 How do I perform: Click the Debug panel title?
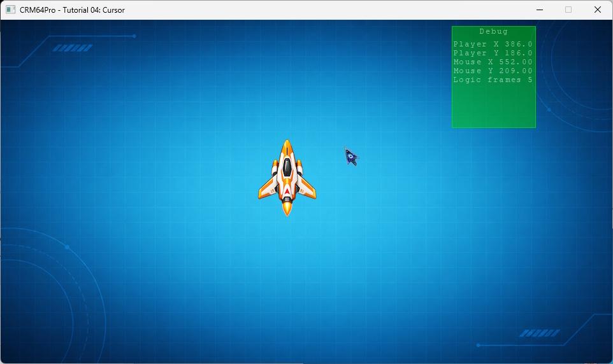(x=493, y=32)
